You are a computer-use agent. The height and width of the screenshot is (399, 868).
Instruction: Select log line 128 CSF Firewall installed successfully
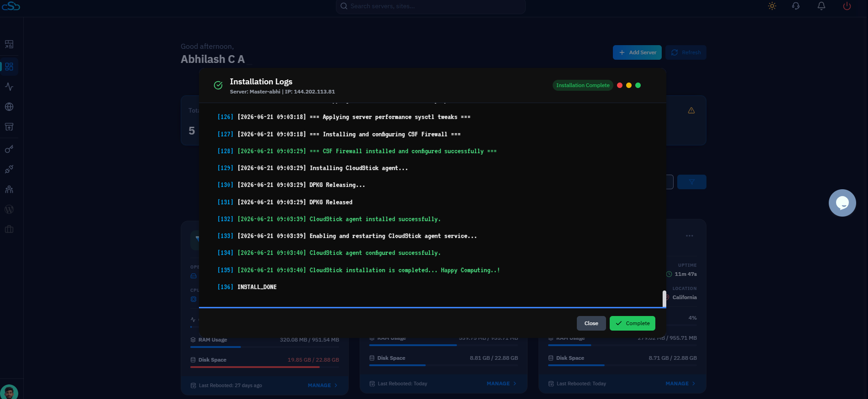(357, 151)
